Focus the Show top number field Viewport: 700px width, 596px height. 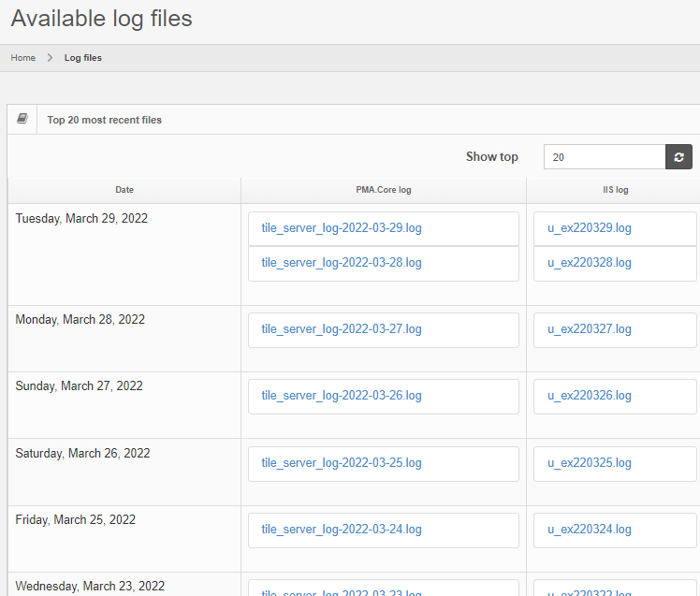(604, 157)
